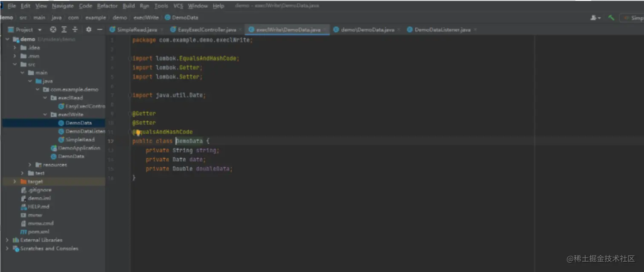Click the execlWrite breadcrumb in navigation bar
The height and width of the screenshot is (272, 644).
pos(146,17)
